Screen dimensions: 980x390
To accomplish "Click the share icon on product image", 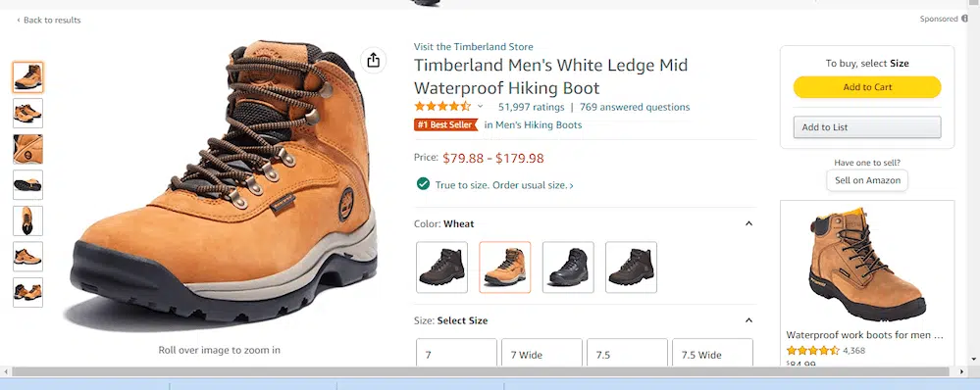I will [373, 60].
